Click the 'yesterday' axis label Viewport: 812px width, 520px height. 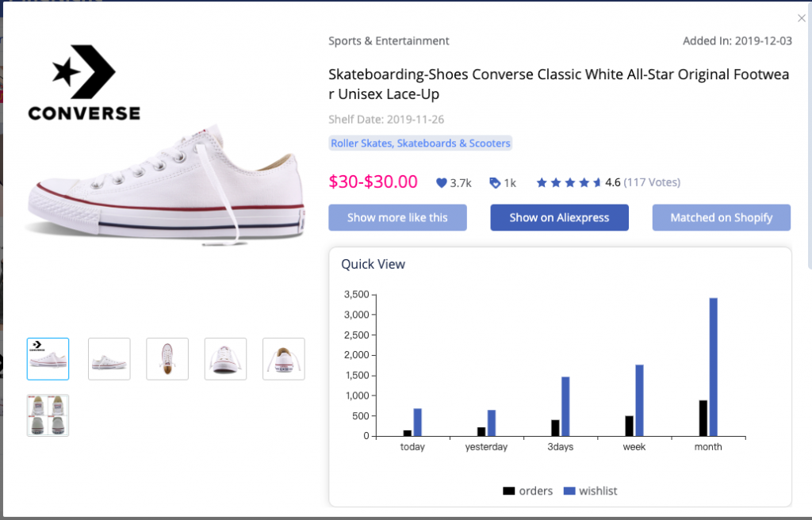click(486, 447)
